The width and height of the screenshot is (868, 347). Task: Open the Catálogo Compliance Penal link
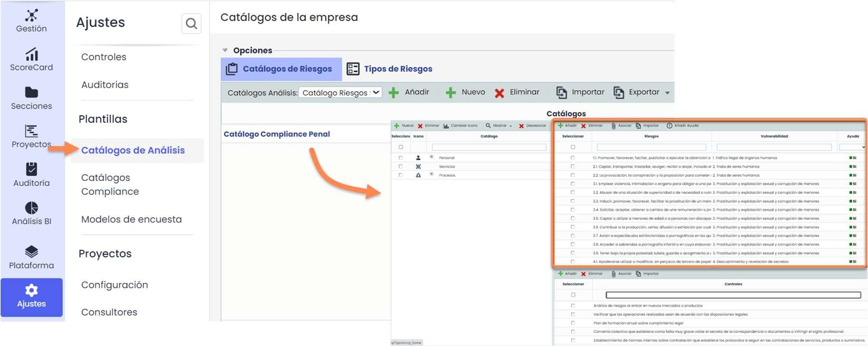pyautogui.click(x=277, y=134)
